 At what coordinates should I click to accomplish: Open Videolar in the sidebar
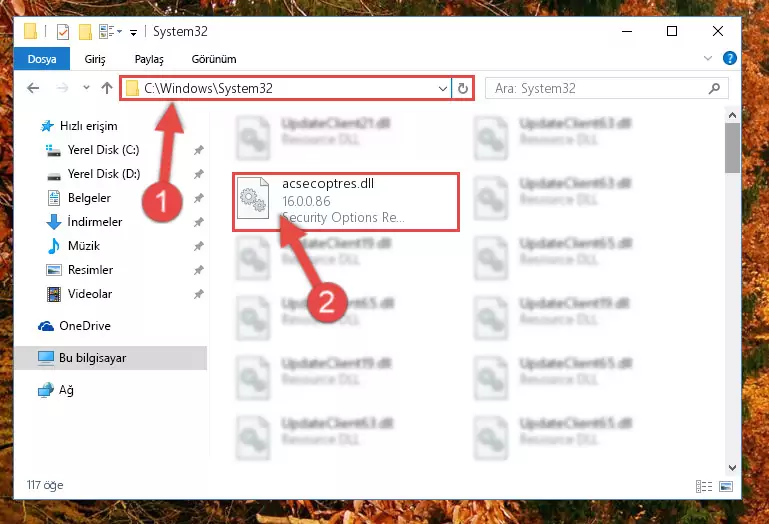tap(90, 294)
